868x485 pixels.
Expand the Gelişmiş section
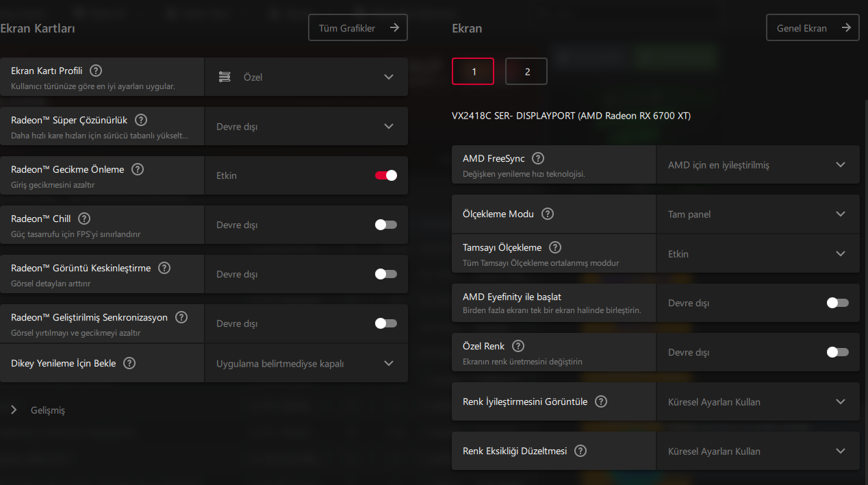click(x=38, y=410)
